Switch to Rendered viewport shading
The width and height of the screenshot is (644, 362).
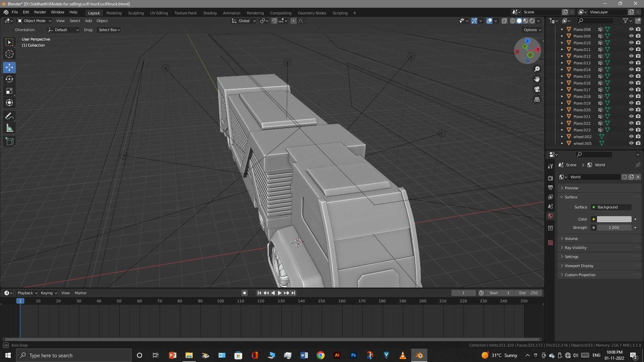(x=532, y=21)
